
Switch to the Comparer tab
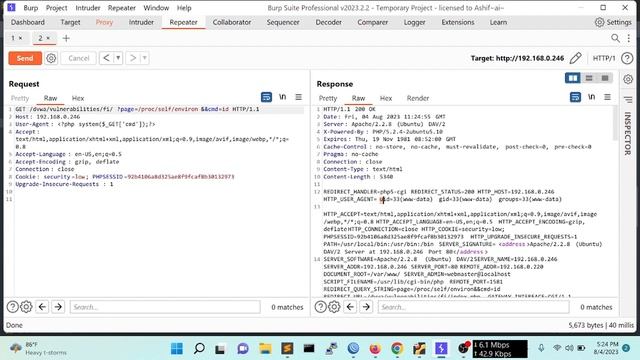373,22
